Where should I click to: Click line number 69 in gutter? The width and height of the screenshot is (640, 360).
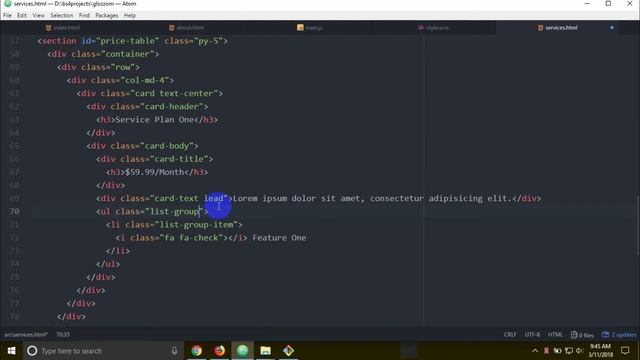[14, 198]
